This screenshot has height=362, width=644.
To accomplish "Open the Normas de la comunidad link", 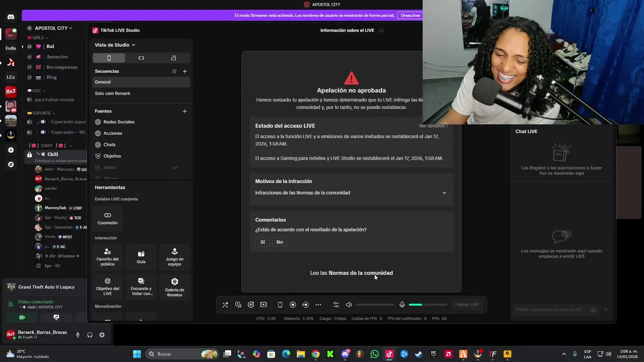I will pyautogui.click(x=361, y=273).
